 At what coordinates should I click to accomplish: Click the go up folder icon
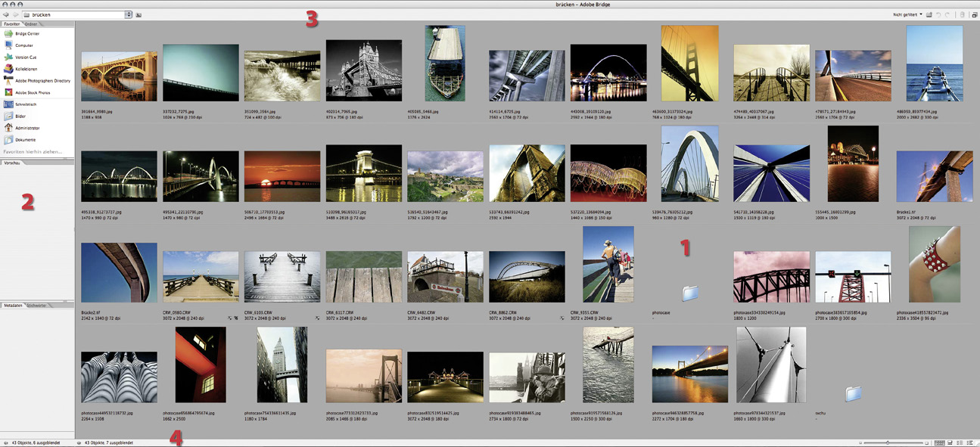(139, 15)
